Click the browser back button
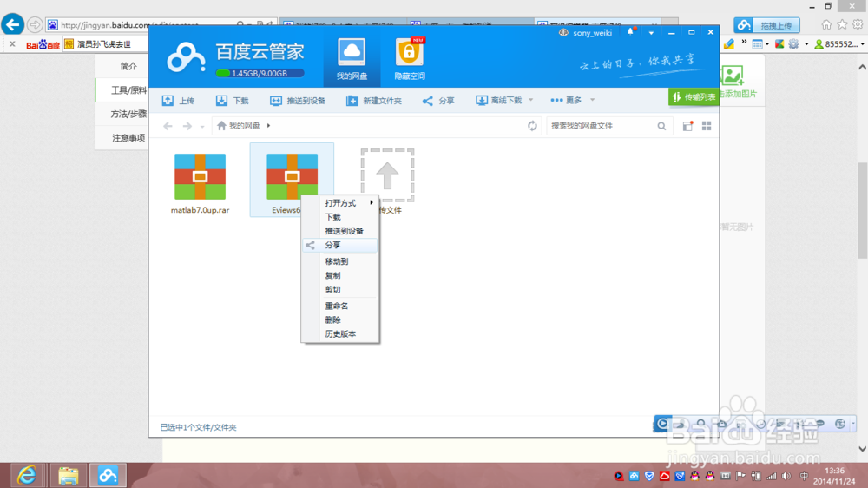Viewport: 868px width, 488px height. (12, 24)
